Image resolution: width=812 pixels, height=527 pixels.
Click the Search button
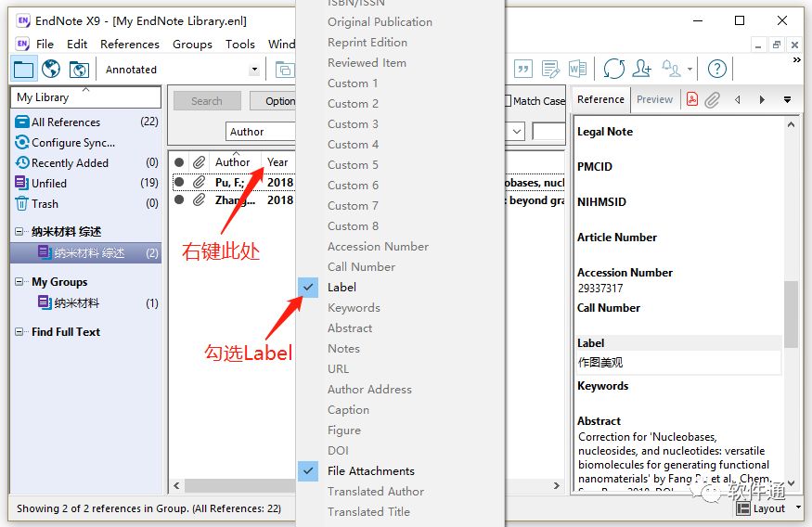point(207,101)
